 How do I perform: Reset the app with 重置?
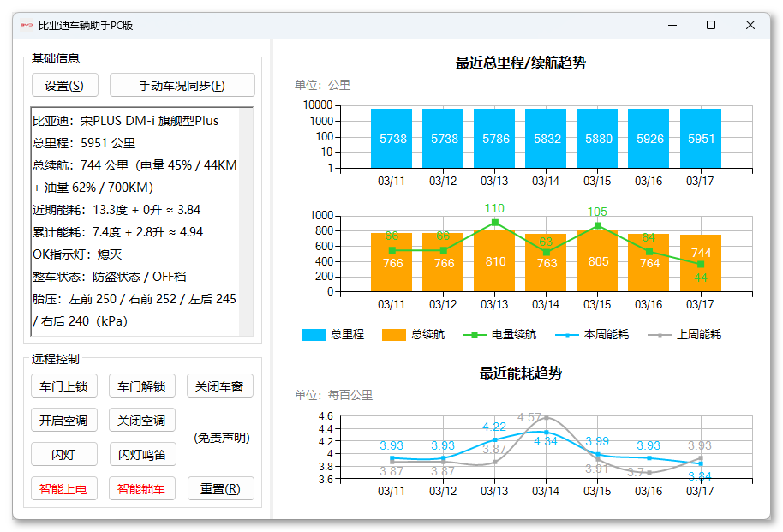(x=221, y=488)
